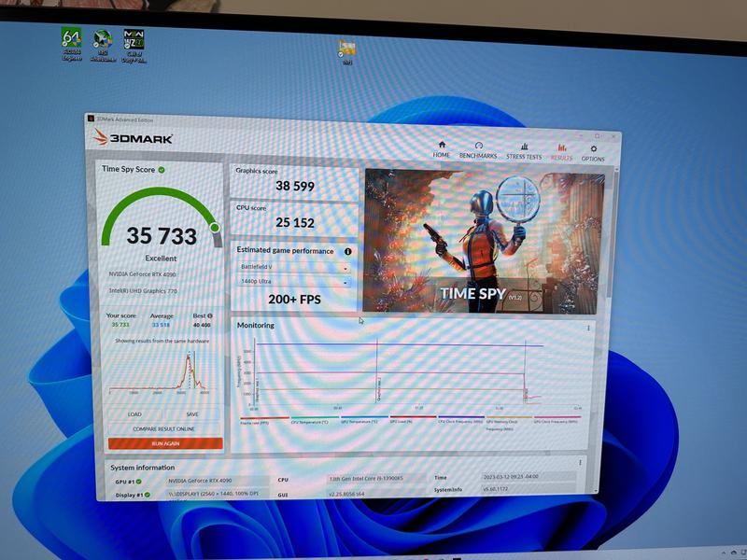Click the score distribution chart
The image size is (747, 560).
pos(160,371)
